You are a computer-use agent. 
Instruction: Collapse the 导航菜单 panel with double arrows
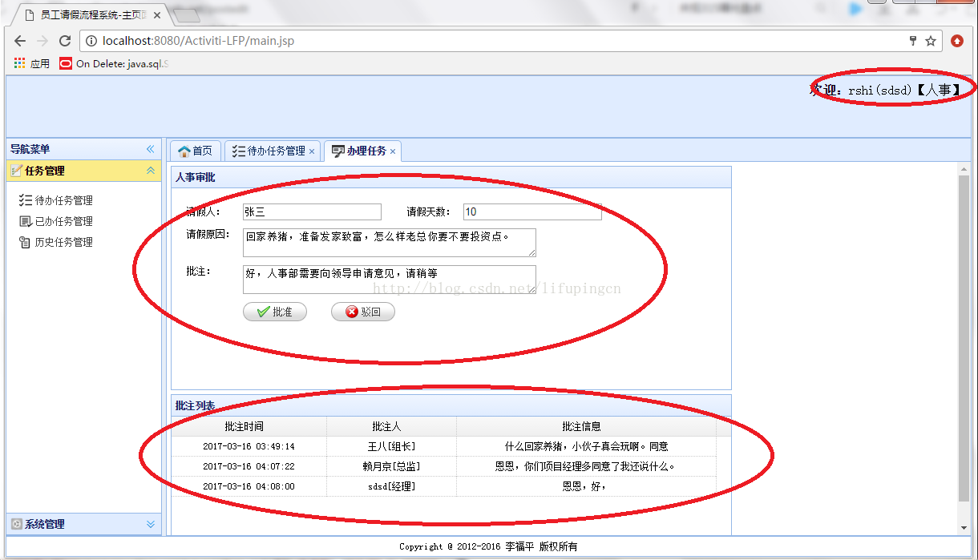[x=150, y=149]
